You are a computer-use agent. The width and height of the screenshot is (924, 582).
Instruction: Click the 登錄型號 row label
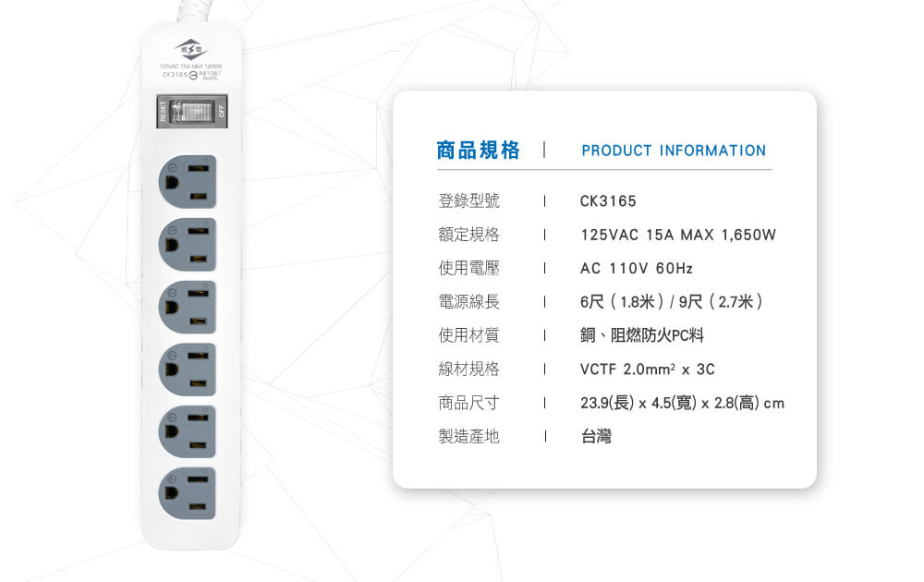pyautogui.click(x=468, y=201)
